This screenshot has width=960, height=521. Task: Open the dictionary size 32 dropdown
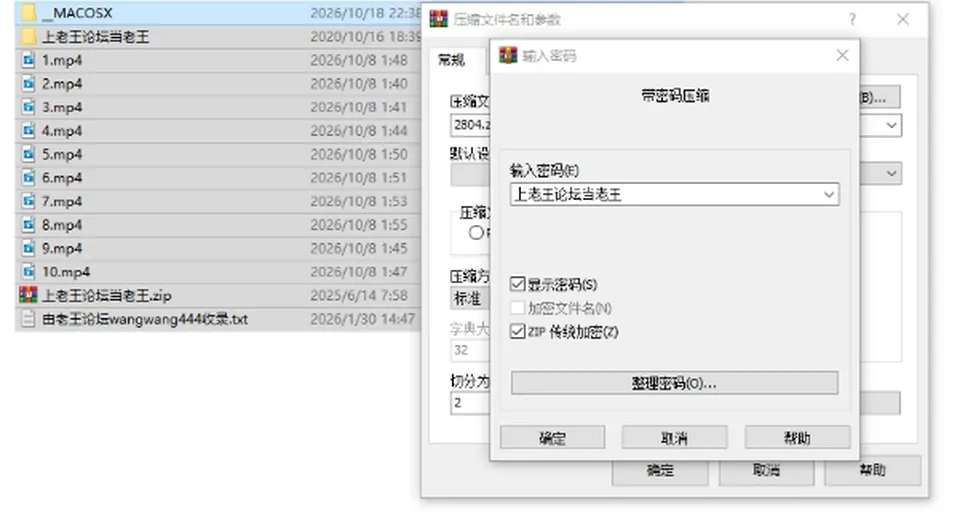tap(469, 350)
